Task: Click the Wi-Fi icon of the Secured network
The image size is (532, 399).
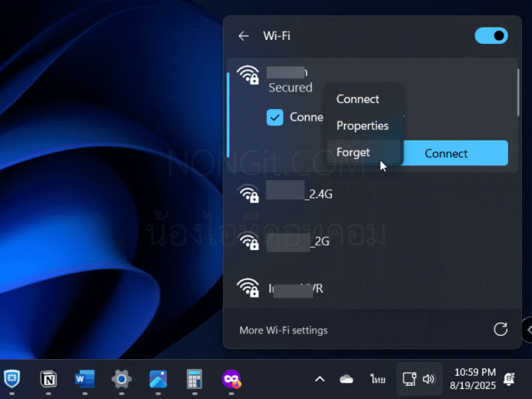Action: point(248,75)
